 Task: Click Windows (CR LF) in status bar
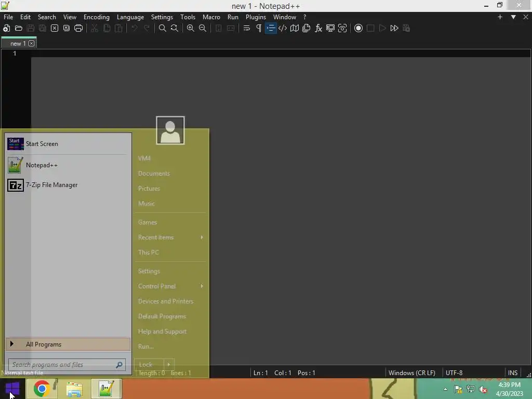(x=411, y=373)
